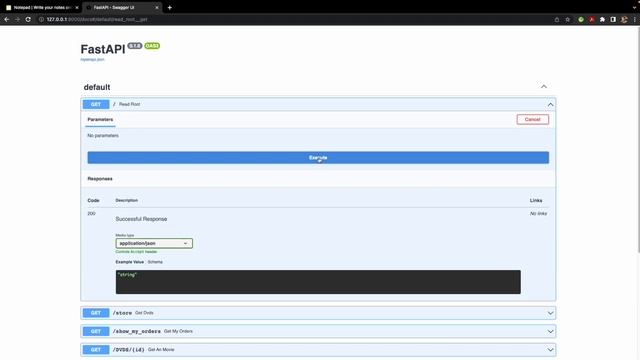Switch to the Notepad tab
The width and height of the screenshot is (640, 360).
tap(42, 7)
